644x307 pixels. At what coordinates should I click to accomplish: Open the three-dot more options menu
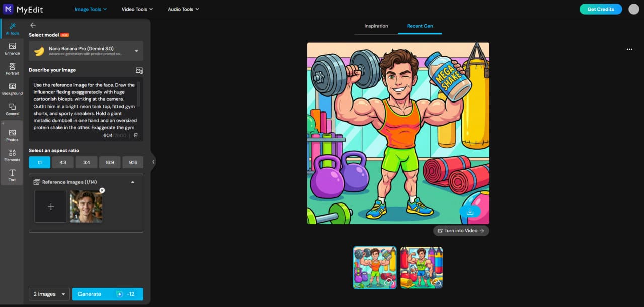tap(629, 49)
